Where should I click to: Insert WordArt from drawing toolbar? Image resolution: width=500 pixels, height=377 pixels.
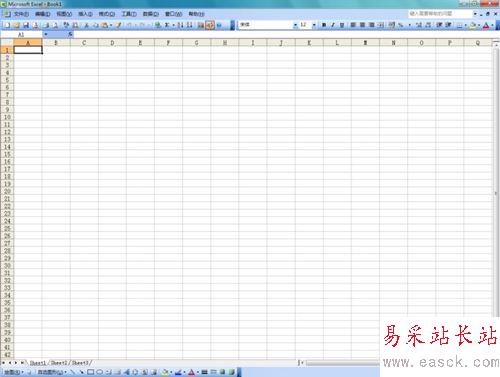127,372
